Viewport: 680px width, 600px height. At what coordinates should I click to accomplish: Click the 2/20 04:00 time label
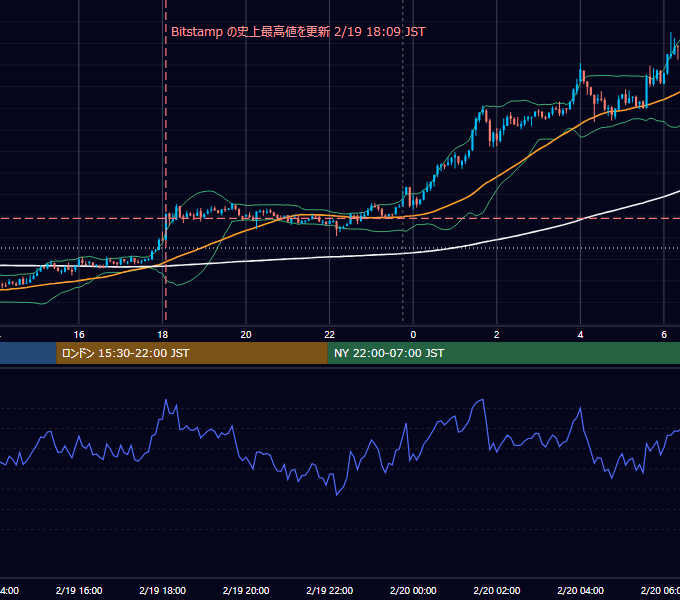click(x=580, y=590)
